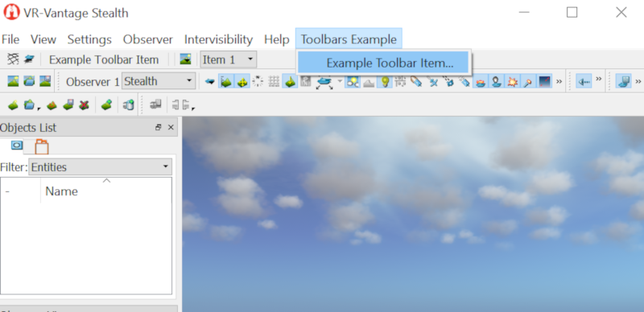Click the Example Toolbar Item toolbar button
644x312 pixels.
pyautogui.click(x=104, y=60)
